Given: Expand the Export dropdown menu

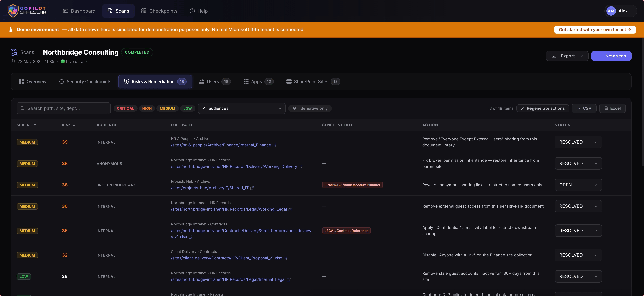Looking at the screenshot, I should 567,56.
